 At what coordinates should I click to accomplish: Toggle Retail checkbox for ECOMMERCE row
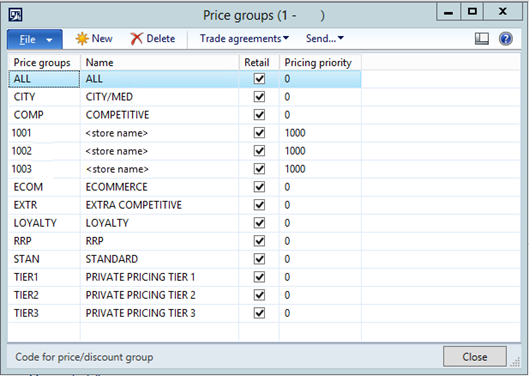[259, 187]
